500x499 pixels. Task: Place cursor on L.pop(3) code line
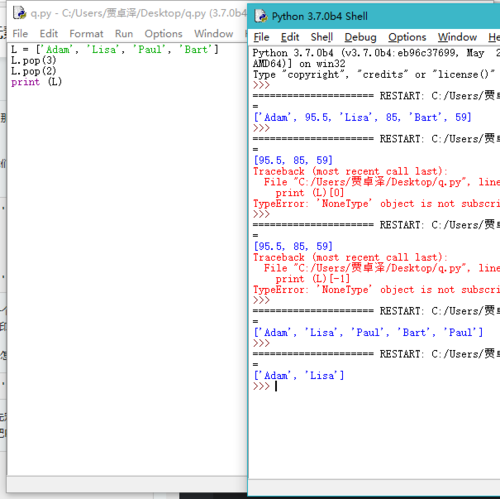pyautogui.click(x=34, y=60)
